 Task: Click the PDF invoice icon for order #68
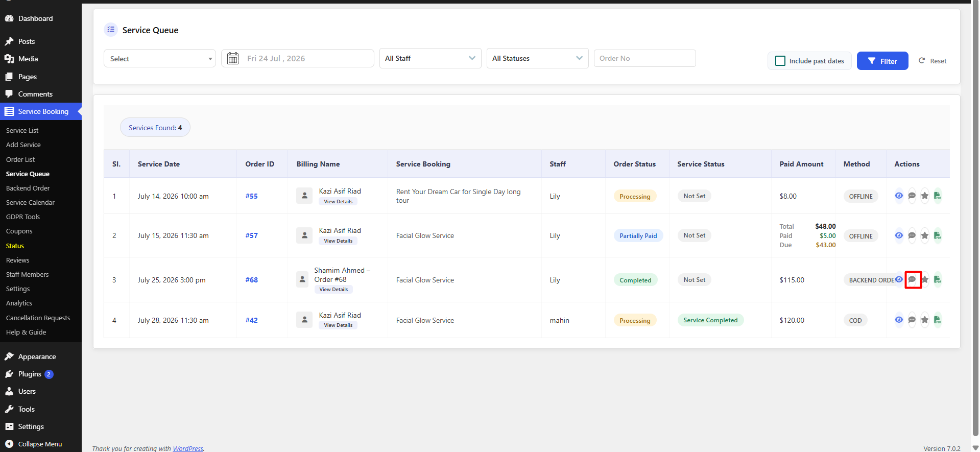tap(938, 279)
